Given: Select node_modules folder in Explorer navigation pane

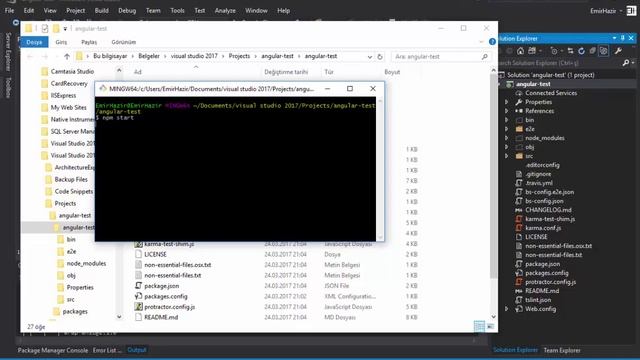Looking at the screenshot, I should 86,264.
